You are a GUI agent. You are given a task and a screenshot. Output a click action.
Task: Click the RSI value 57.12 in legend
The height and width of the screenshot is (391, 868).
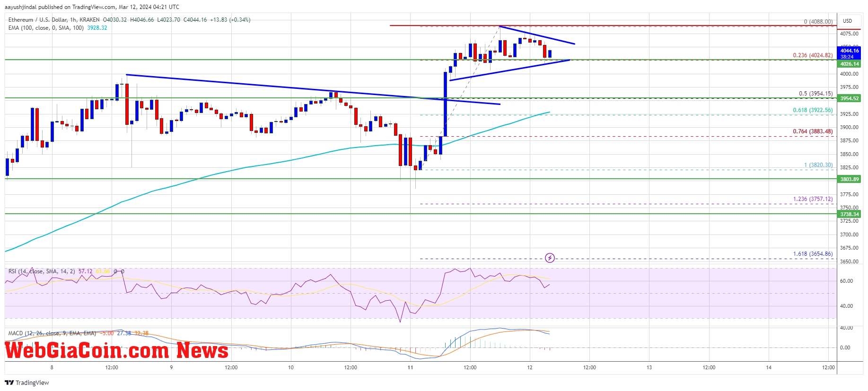[x=86, y=271]
